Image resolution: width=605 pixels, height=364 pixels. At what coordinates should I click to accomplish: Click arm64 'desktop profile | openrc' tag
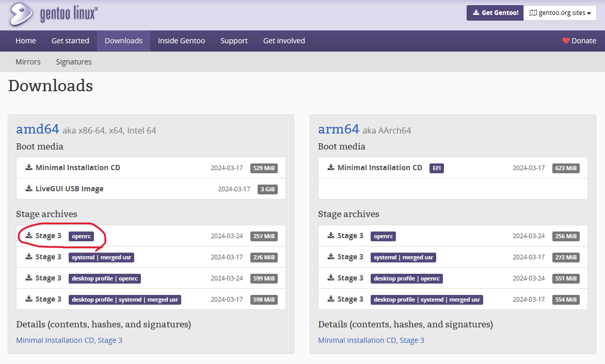coord(407,278)
